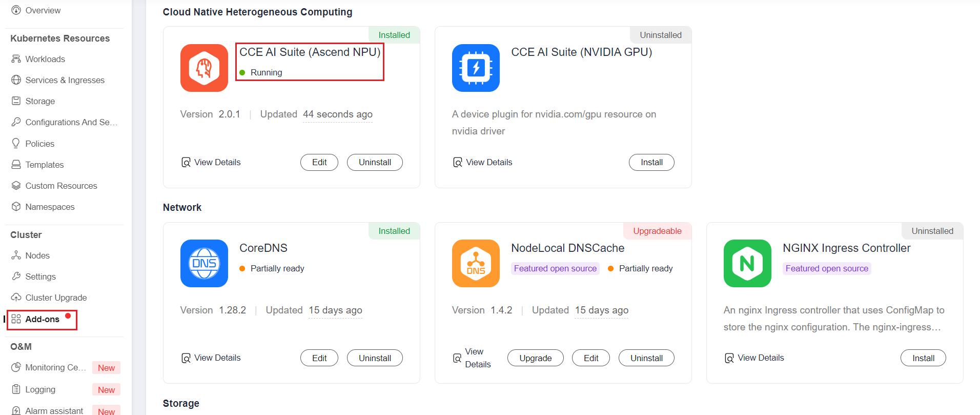Upgrade the NodeLocal DNSCache add-on
The width and height of the screenshot is (980, 415).
pos(535,358)
